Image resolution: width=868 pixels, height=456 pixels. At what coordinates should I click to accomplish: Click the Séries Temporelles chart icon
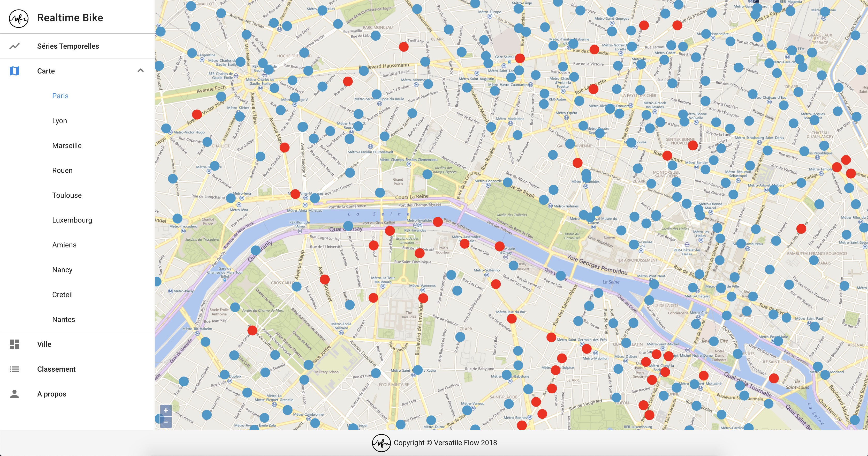14,46
